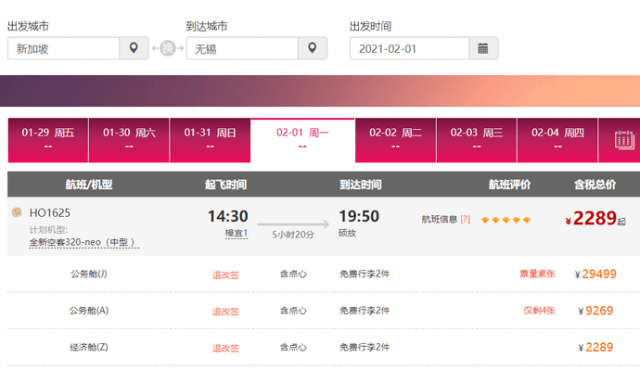Select the 02-01 周一 date tab

pyautogui.click(x=302, y=140)
